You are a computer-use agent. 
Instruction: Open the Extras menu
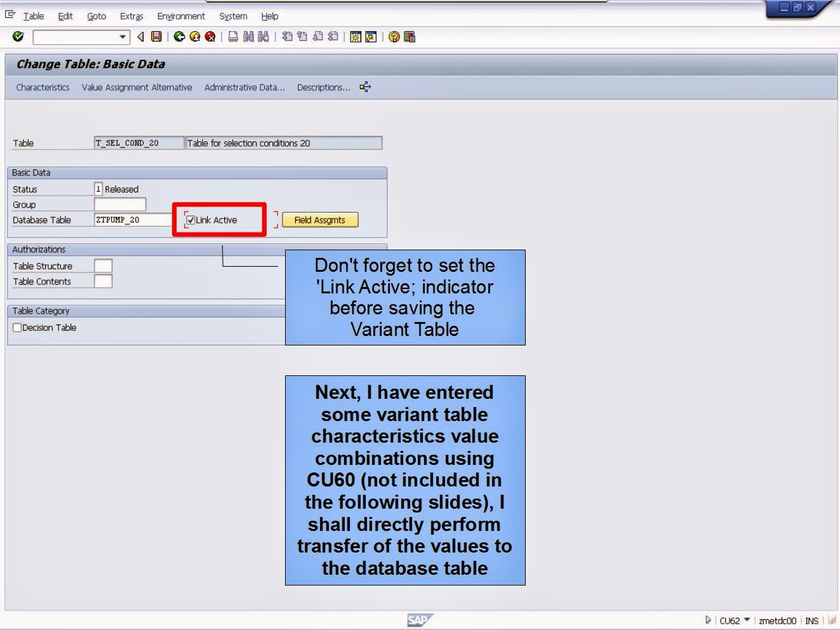(131, 16)
